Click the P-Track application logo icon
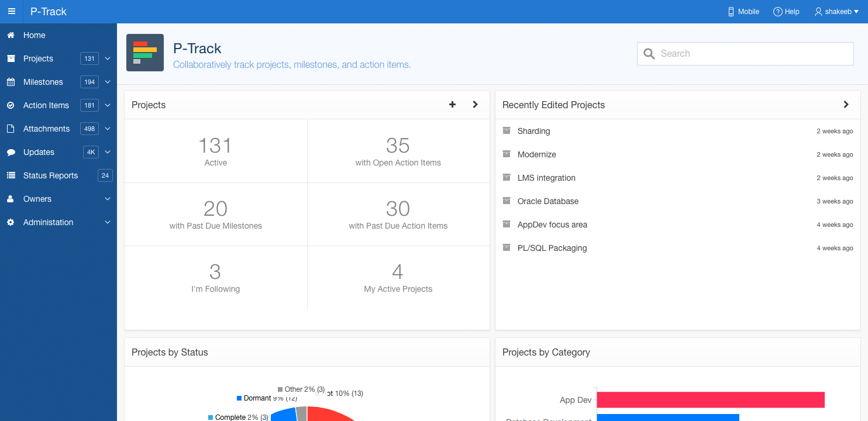This screenshot has height=421, width=868. tap(145, 53)
